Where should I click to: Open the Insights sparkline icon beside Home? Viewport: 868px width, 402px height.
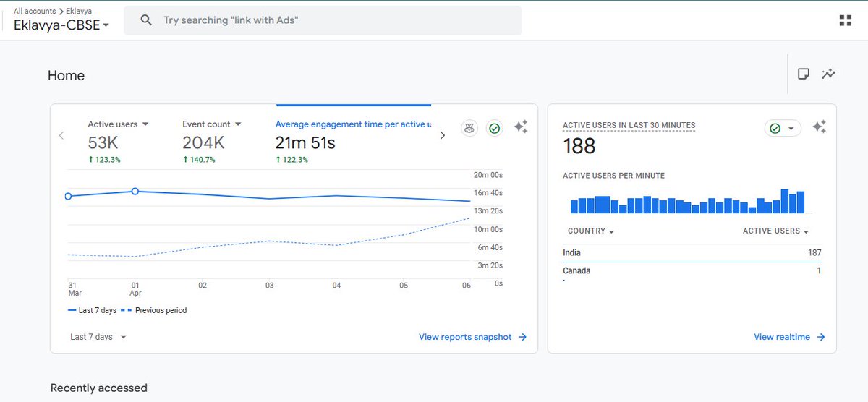pos(828,74)
